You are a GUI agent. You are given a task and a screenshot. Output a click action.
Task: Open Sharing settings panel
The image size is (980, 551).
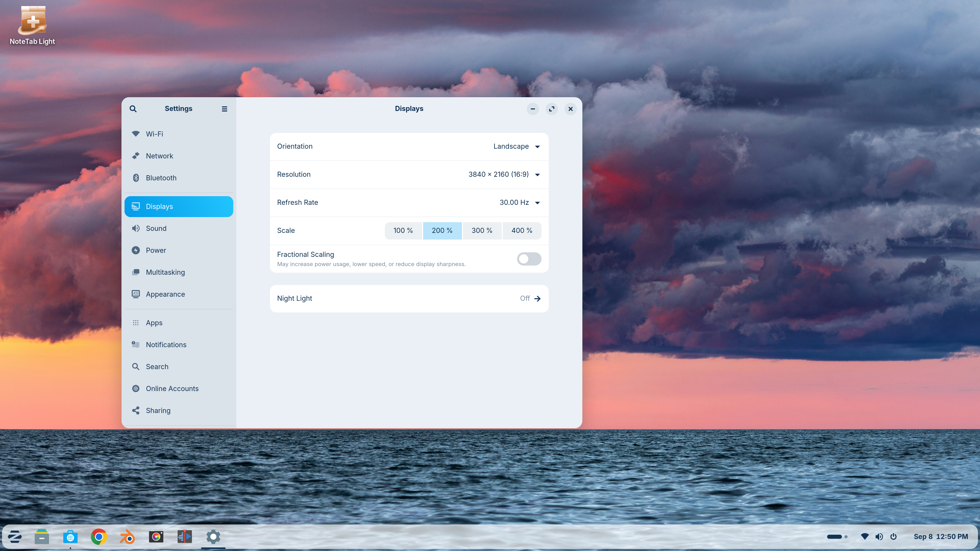tap(179, 411)
